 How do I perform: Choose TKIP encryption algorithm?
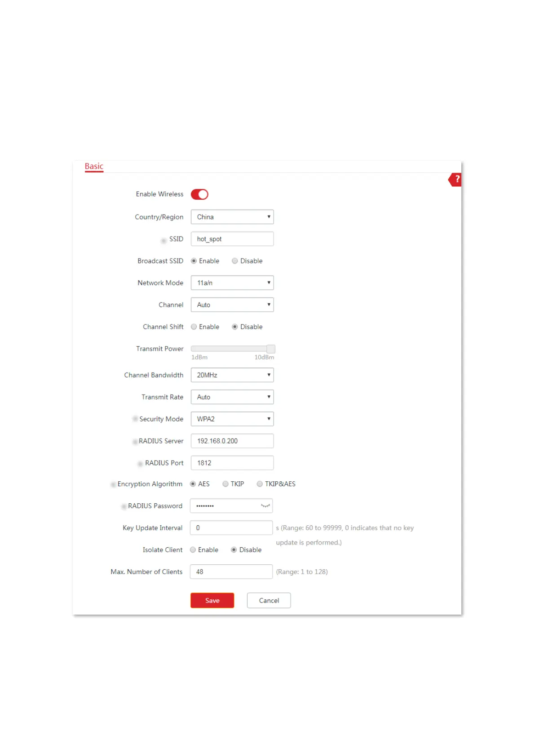click(225, 484)
